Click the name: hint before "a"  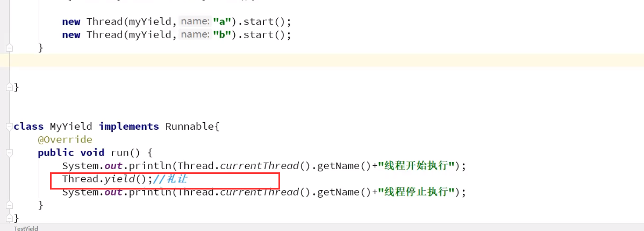click(x=196, y=22)
